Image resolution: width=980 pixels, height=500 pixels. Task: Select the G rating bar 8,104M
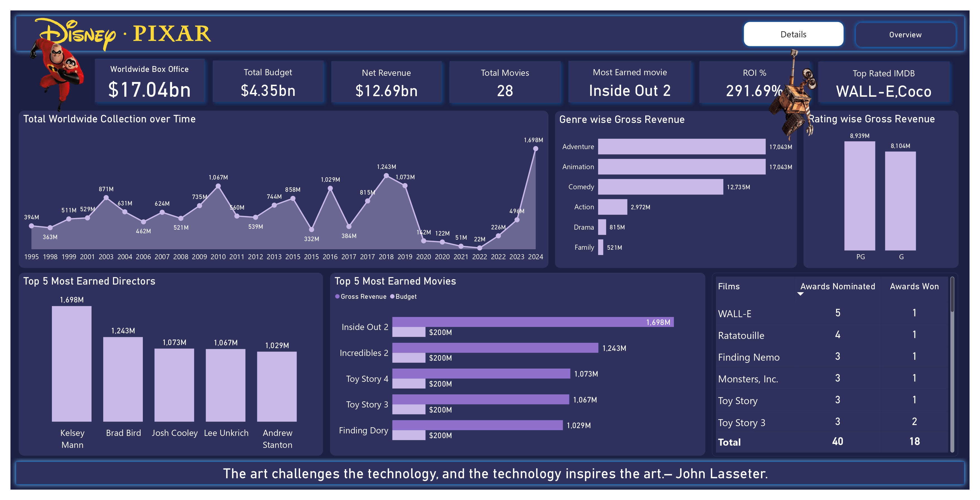click(900, 201)
